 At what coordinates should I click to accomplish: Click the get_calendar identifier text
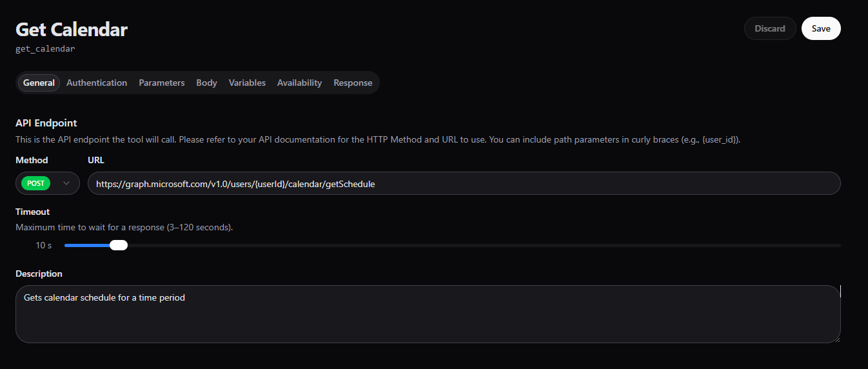(45, 48)
